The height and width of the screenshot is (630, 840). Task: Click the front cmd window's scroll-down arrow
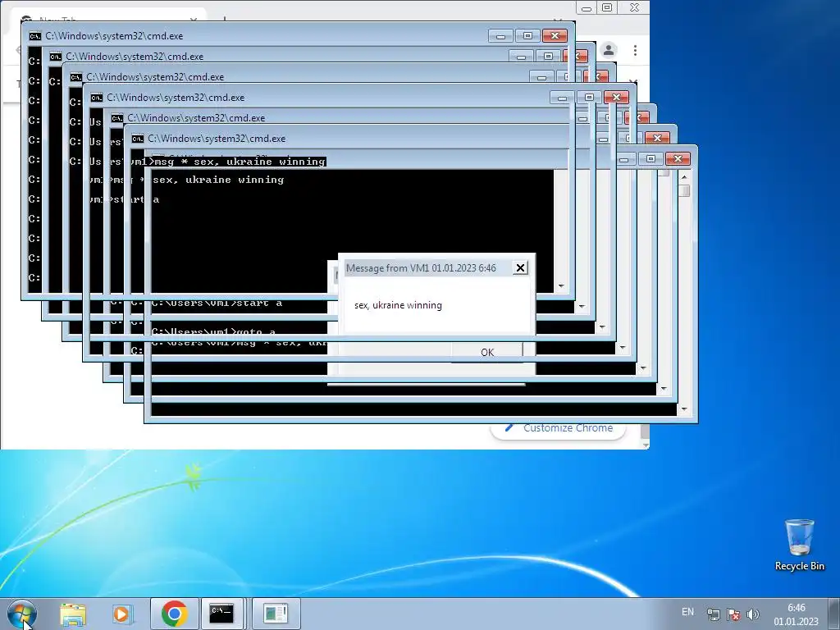pos(684,409)
